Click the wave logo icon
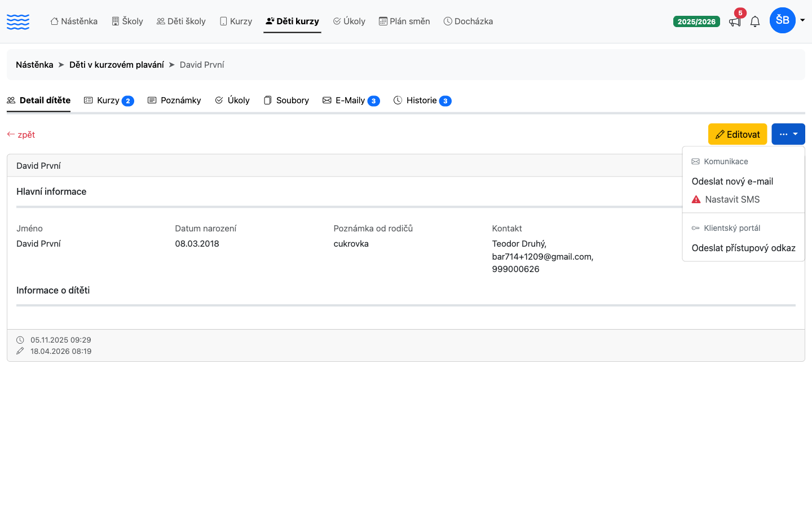This screenshot has width=812, height=508. (18, 21)
